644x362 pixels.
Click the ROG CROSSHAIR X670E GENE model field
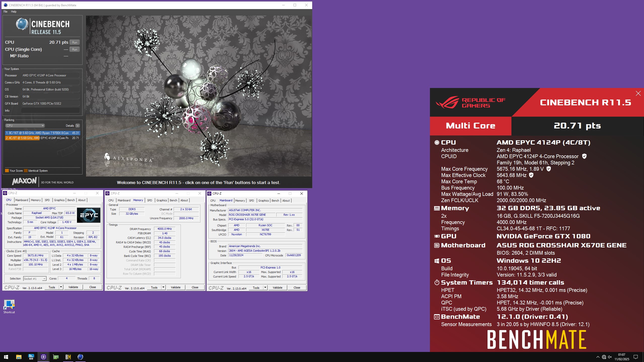tap(252, 215)
